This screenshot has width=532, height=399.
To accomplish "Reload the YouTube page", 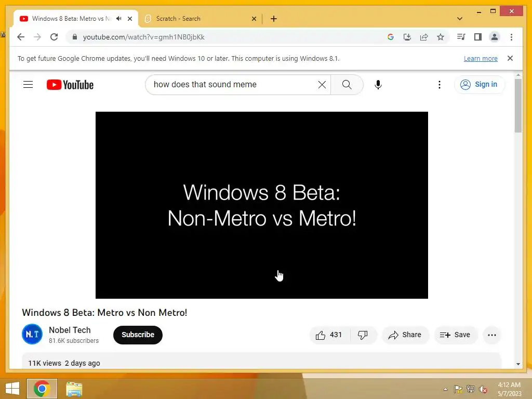I will point(54,37).
